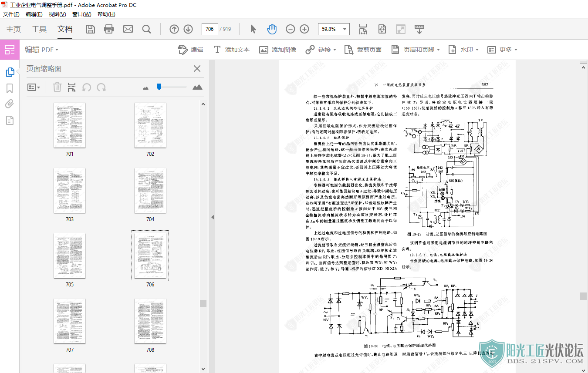Zoom out with the minus icon
Viewport: 588px width, 373px height.
tap(291, 29)
